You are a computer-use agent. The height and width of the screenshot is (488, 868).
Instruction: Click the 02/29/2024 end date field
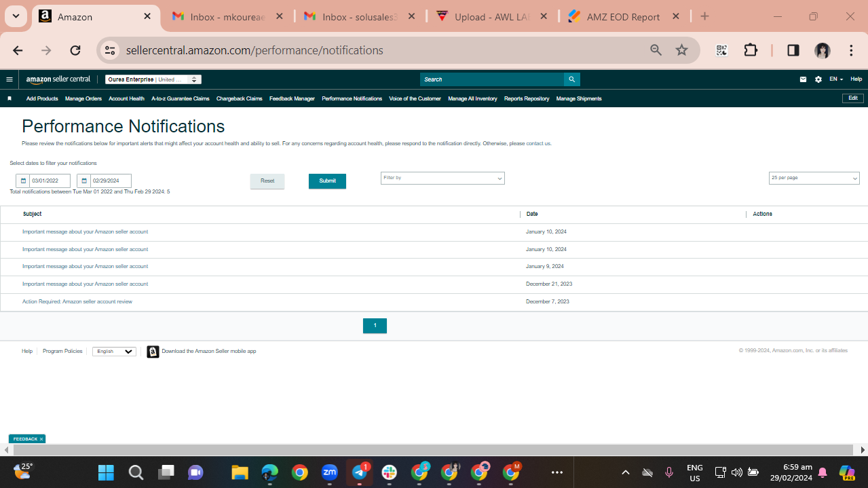111,181
